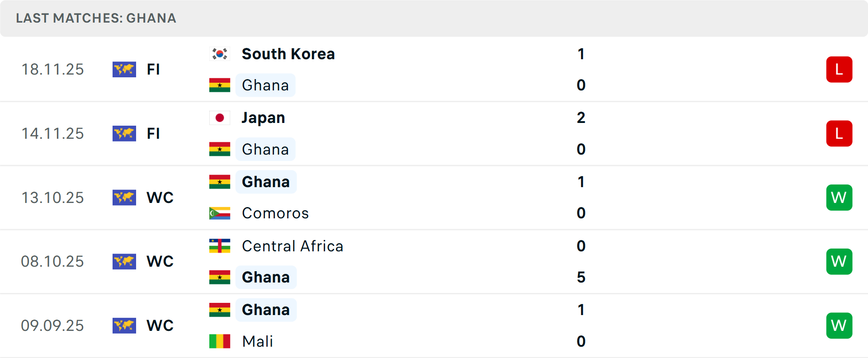Click the green W badge for the Mali match

point(839,325)
